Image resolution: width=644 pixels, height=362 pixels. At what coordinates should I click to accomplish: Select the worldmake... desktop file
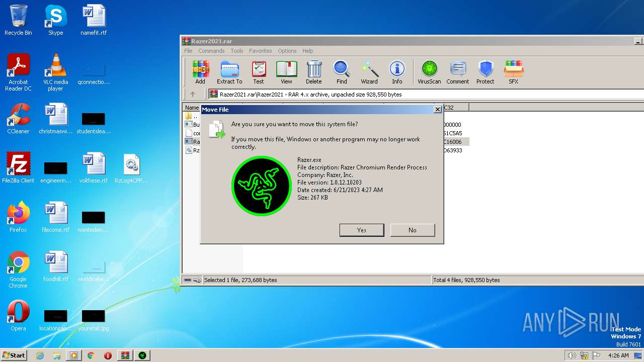click(x=94, y=270)
